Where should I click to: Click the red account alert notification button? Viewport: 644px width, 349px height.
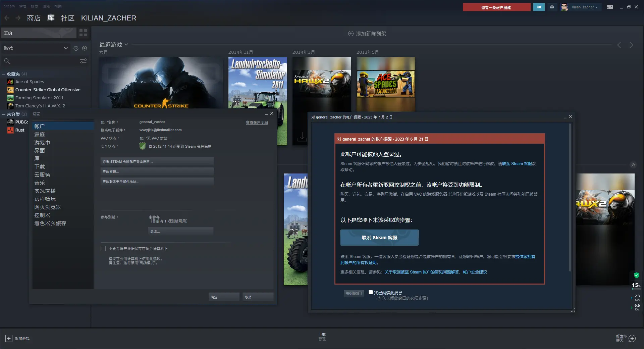496,7
